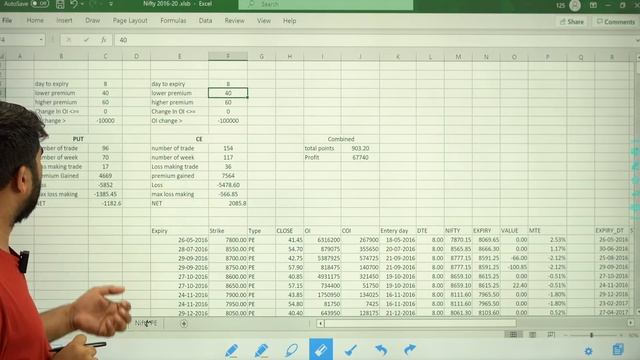Switch to Normal view icon
Viewport: 640px width, 360px height.
(x=513, y=335)
